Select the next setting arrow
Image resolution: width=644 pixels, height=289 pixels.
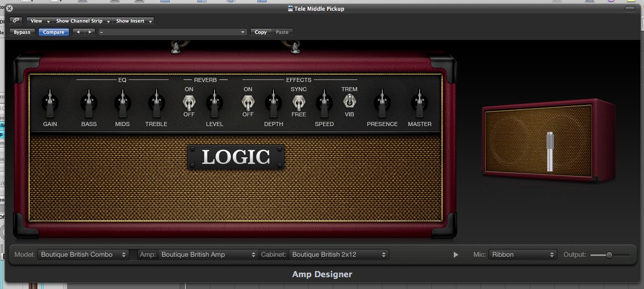[x=90, y=32]
